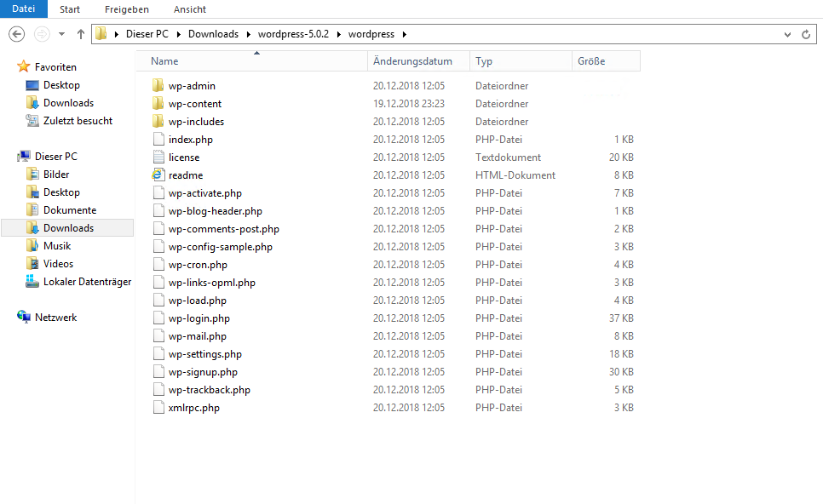Image resolution: width=823 pixels, height=504 pixels.
Task: Switch to the Freigeben ribbon tab
Action: click(126, 9)
